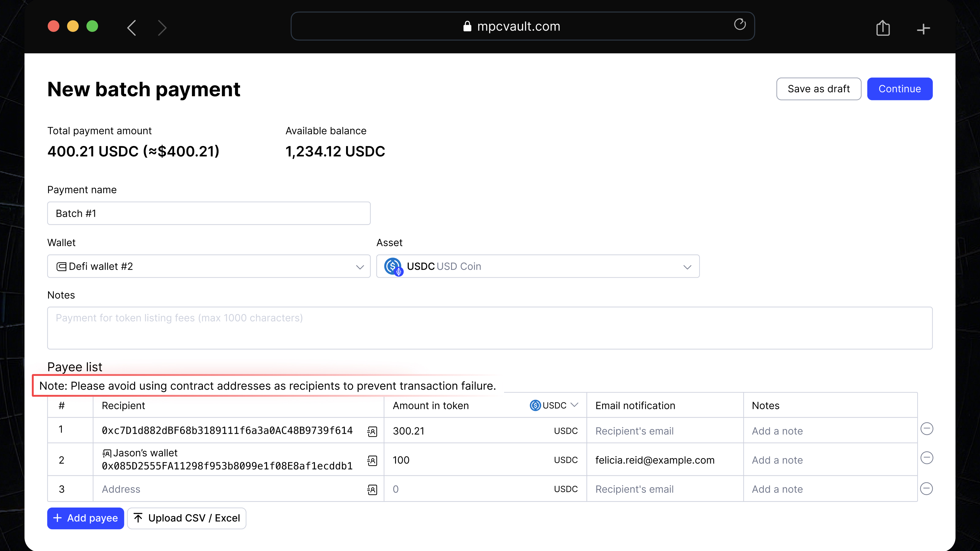Remove payee row 3 with minus icon

(x=926, y=489)
